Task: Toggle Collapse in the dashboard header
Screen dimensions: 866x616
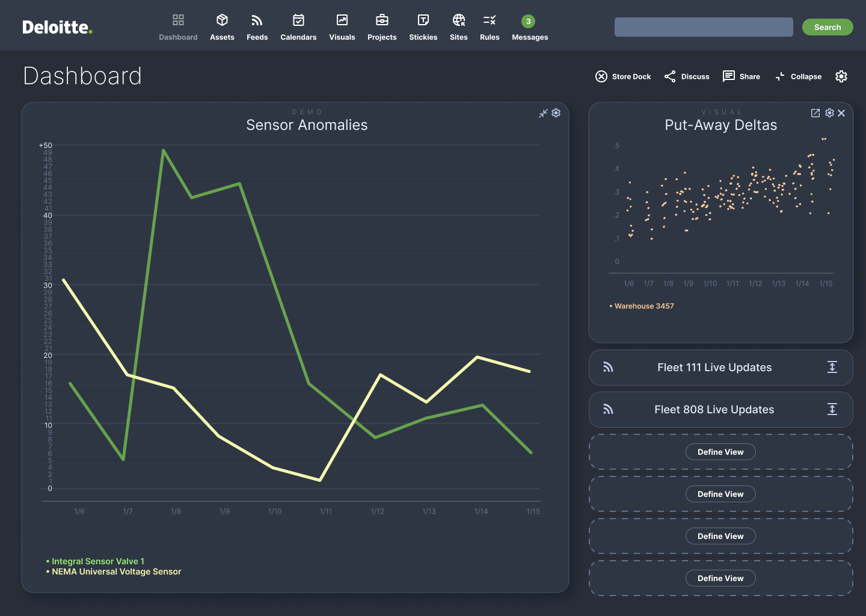Action: [x=781, y=76]
